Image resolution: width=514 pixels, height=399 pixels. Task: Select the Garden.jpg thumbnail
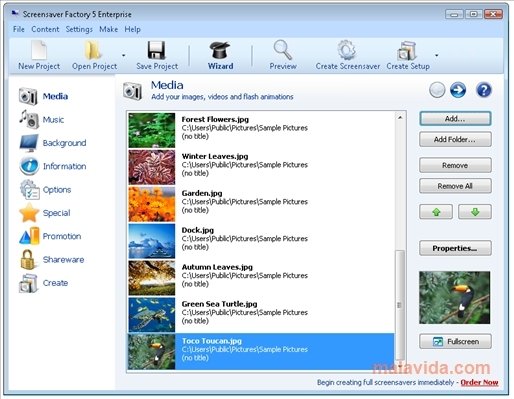coord(152,204)
